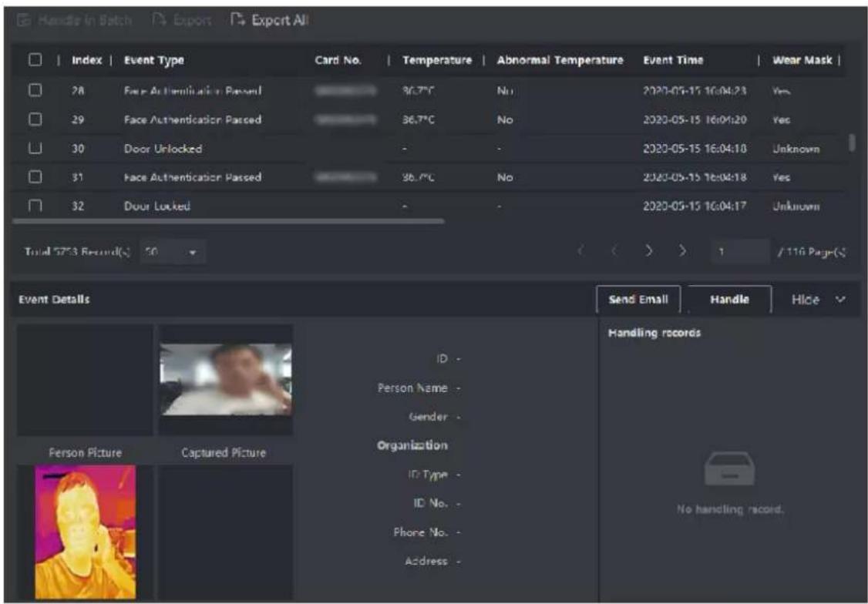
Task: Click the empty Person Picture box
Action: [x=85, y=380]
